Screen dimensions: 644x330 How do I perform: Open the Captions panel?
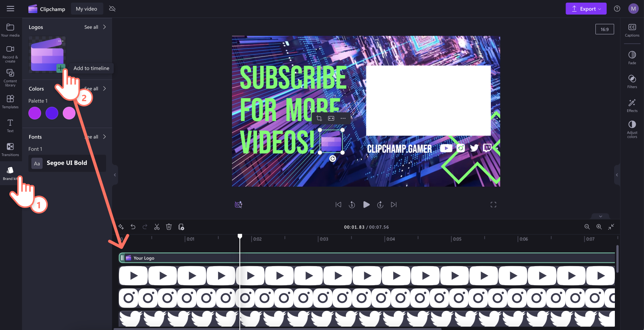(632, 30)
